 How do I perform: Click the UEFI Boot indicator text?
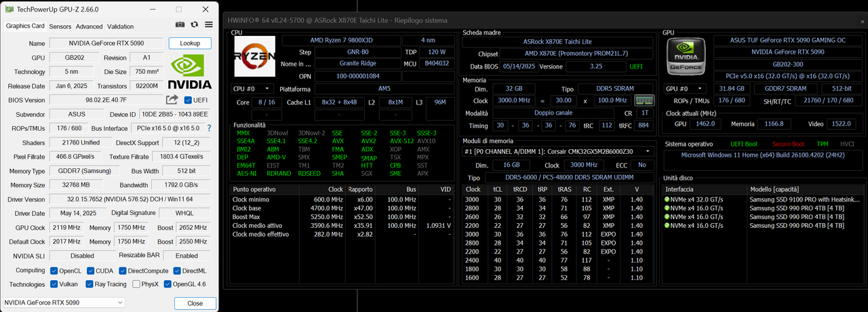743,143
